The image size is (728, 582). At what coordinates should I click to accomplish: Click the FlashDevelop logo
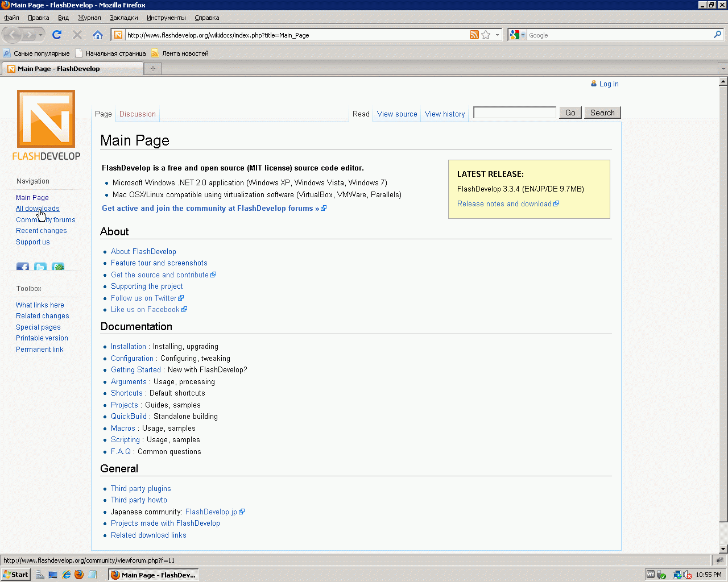pos(46,125)
